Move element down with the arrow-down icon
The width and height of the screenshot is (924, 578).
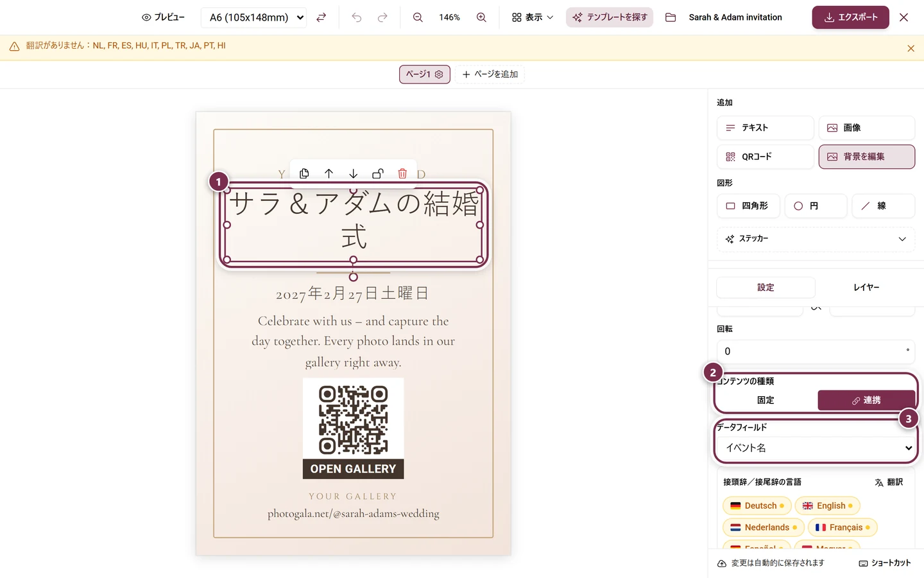[x=353, y=173]
